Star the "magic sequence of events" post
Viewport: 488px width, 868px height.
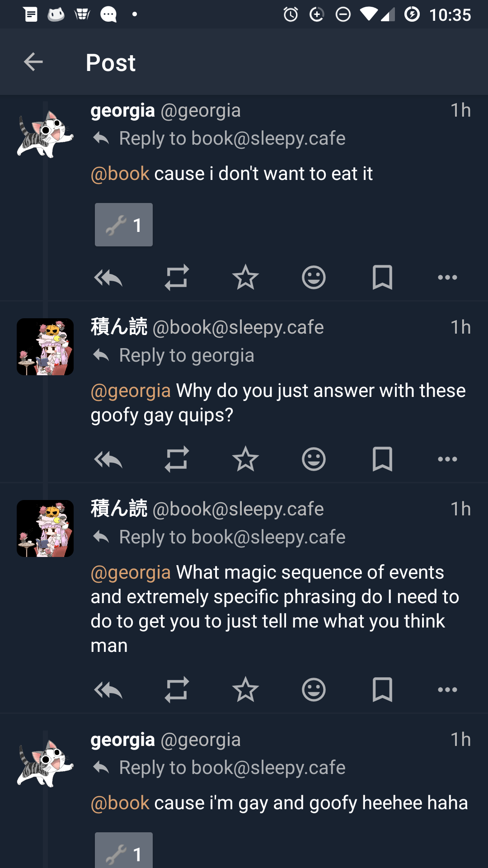245,690
